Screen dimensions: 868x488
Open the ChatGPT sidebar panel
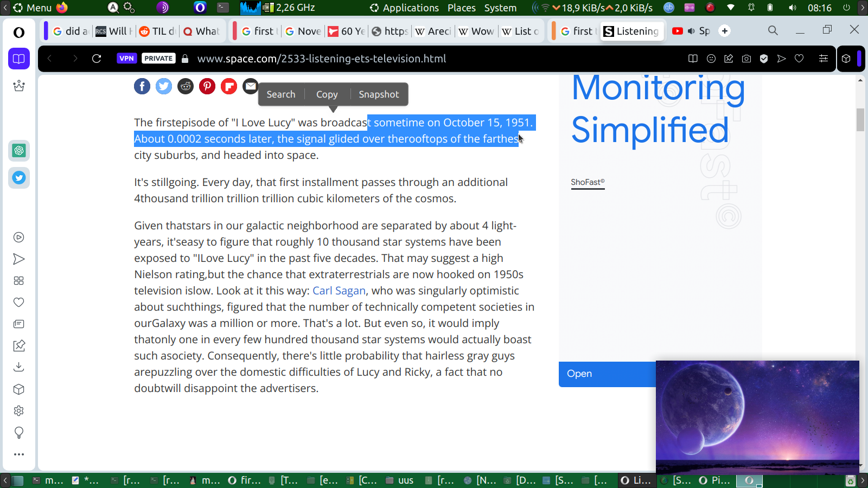point(19,151)
